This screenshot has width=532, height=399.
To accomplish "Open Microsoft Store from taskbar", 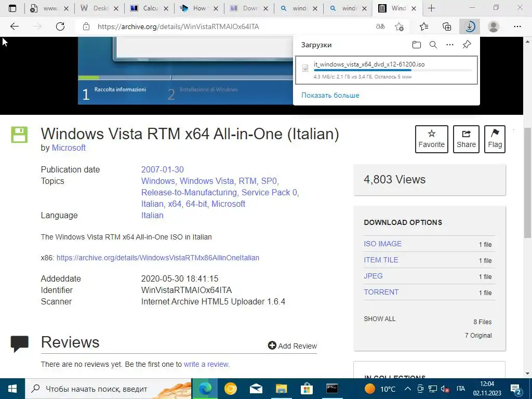I will 307,389.
